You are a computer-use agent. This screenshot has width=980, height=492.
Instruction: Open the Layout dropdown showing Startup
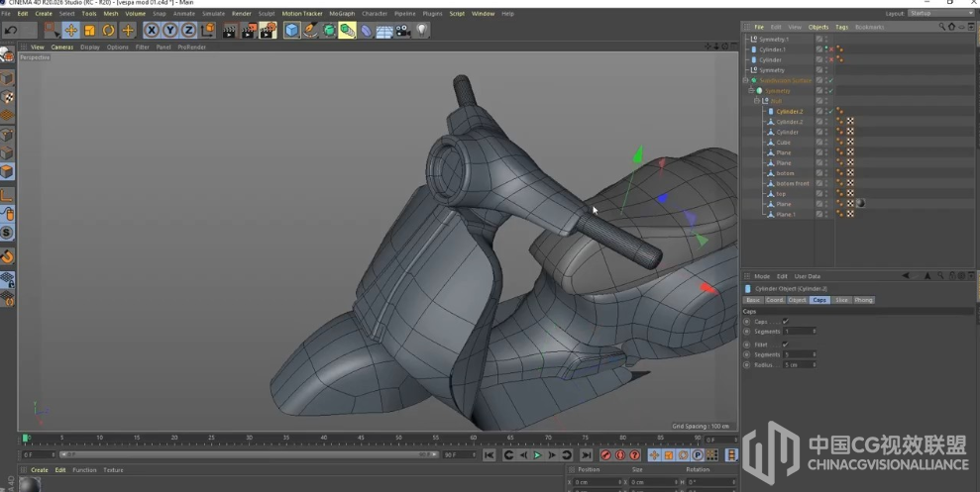pos(940,13)
